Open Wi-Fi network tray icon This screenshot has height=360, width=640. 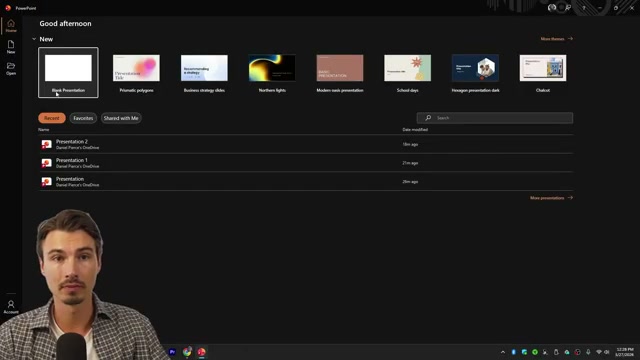click(599, 352)
